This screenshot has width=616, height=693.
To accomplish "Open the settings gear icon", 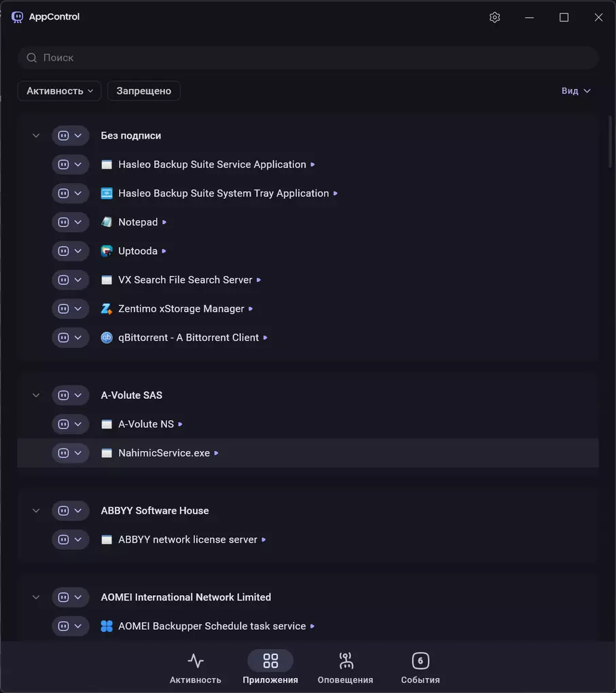I will point(494,18).
